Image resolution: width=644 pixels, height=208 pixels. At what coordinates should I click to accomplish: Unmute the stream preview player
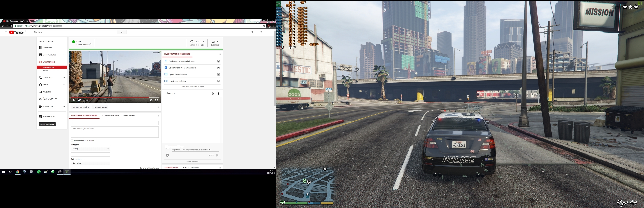80,100
